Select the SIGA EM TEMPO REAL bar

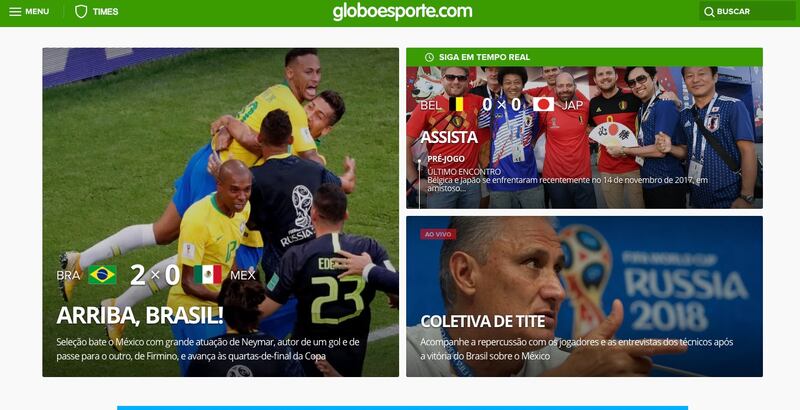[x=584, y=57]
